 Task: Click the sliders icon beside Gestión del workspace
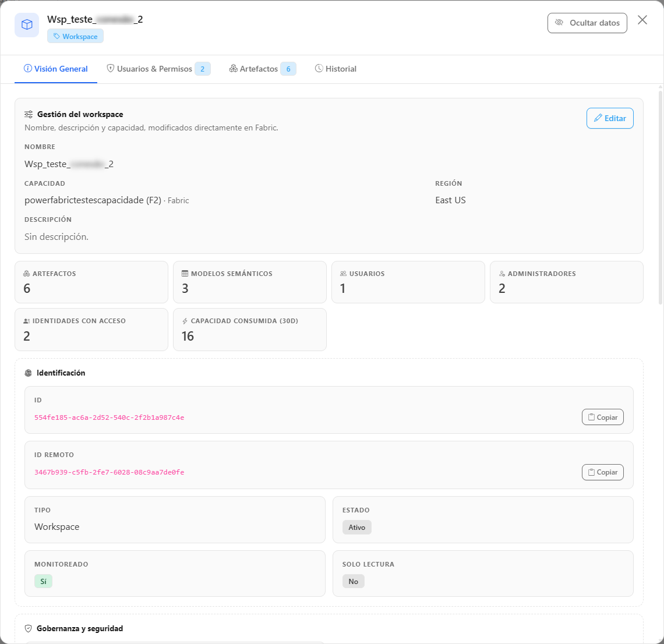29,114
